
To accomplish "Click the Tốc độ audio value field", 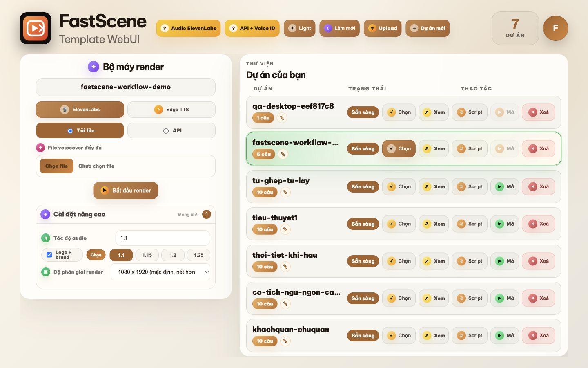I will point(163,238).
